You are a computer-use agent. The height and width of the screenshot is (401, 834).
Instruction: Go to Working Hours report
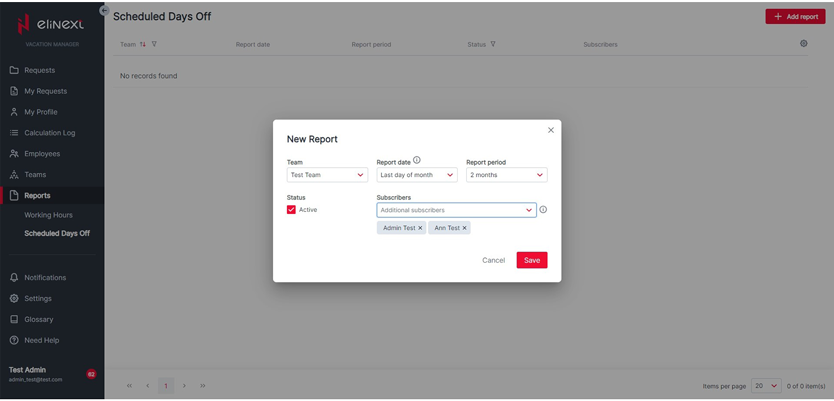point(48,215)
